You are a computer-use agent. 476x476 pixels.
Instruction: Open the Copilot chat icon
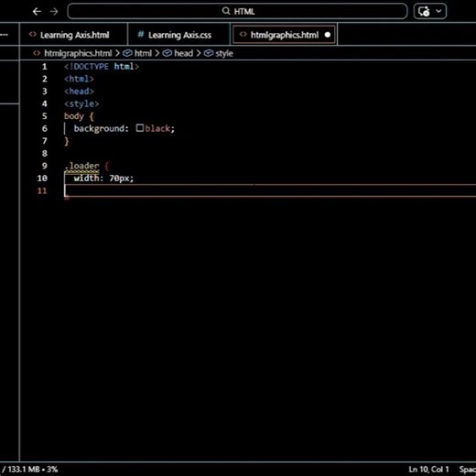(424, 12)
